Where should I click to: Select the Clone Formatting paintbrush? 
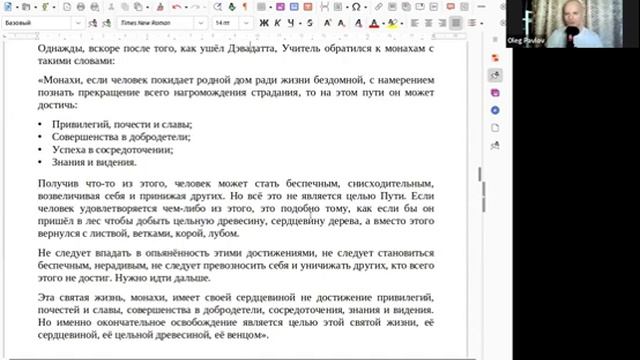[160, 7]
